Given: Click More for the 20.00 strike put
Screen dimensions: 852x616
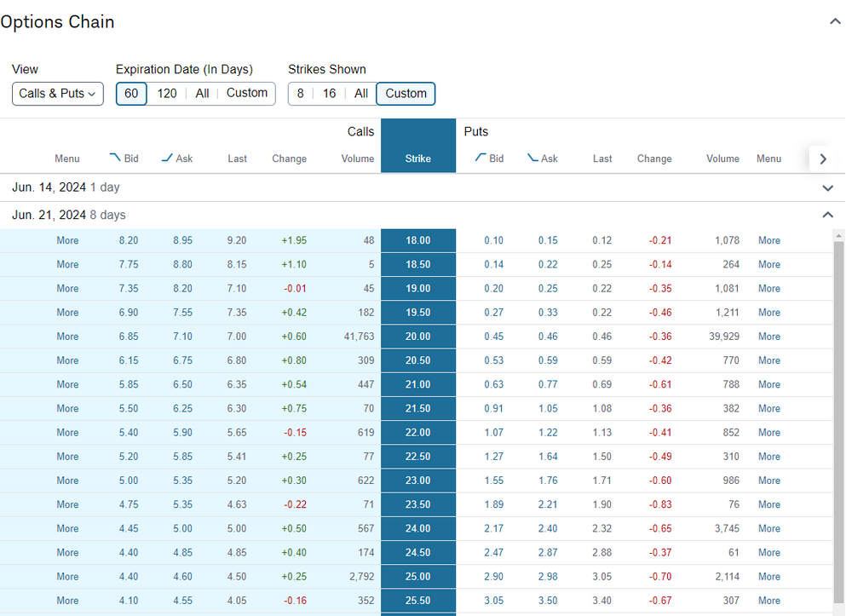Looking at the screenshot, I should coord(769,337).
